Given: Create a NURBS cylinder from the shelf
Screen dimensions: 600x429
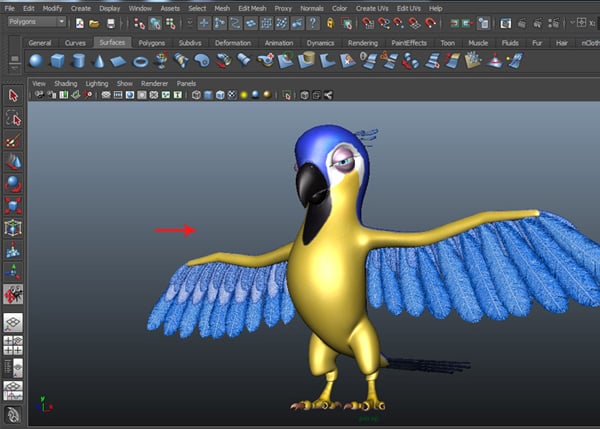Looking at the screenshot, I should pos(78,61).
